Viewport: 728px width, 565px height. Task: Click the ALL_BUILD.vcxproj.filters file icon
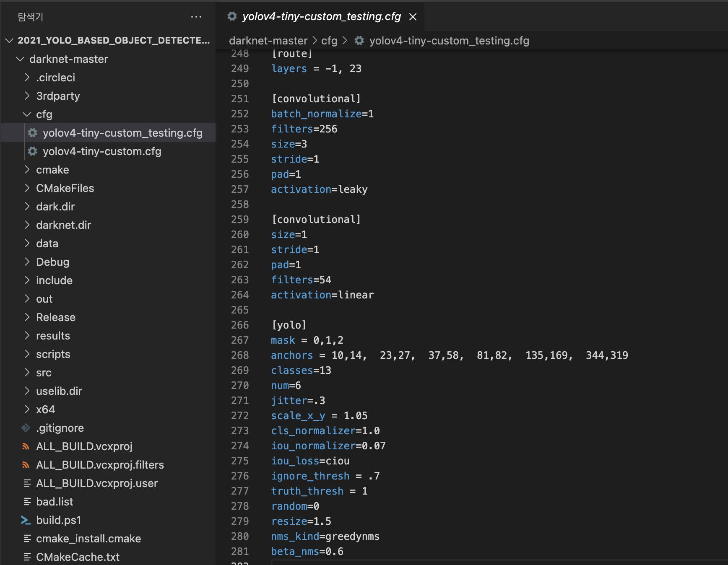(26, 465)
